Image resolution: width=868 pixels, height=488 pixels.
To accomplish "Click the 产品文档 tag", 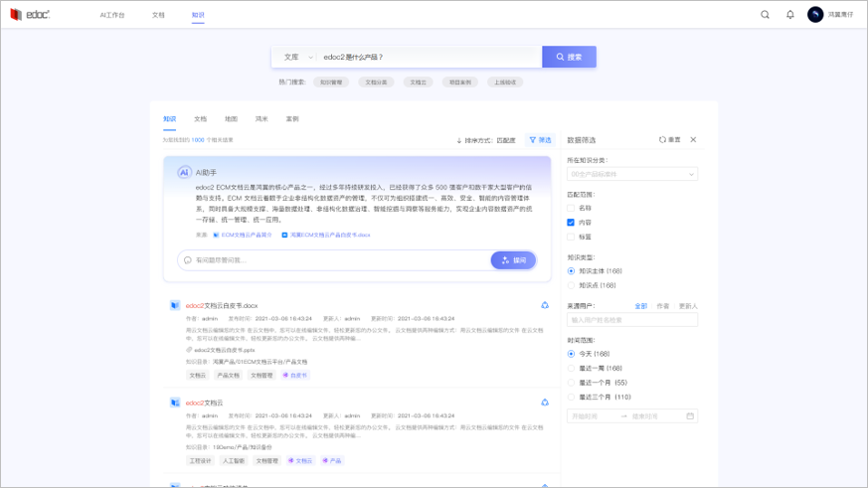I will (228, 375).
